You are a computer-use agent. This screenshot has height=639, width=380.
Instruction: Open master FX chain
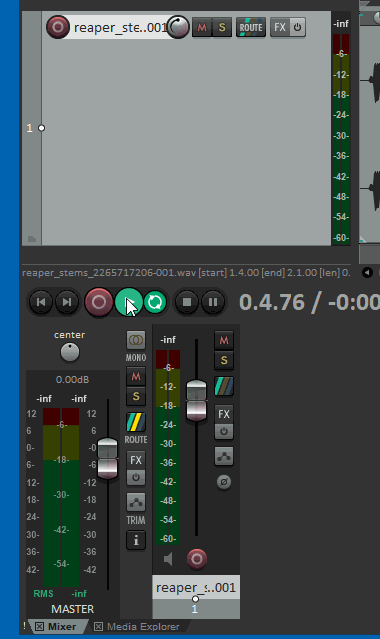coord(136,460)
